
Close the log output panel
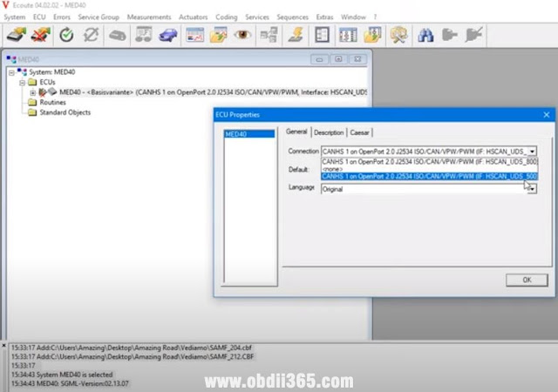(x=3, y=346)
